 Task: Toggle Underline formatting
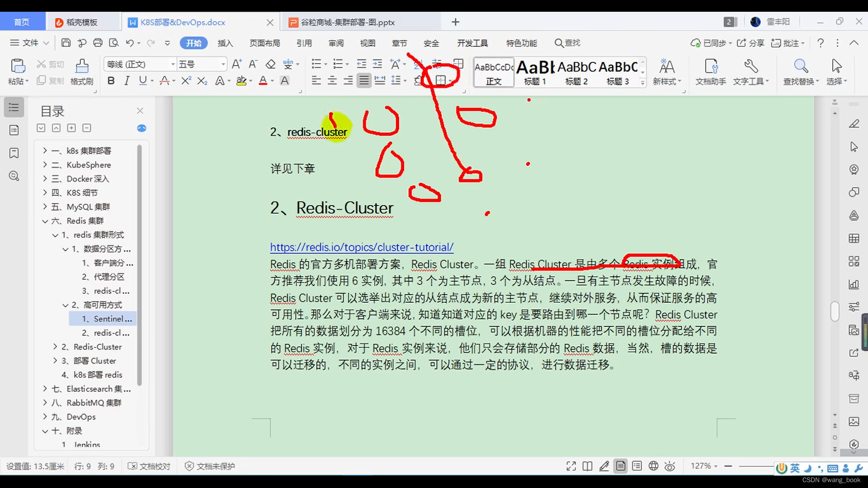tap(143, 81)
